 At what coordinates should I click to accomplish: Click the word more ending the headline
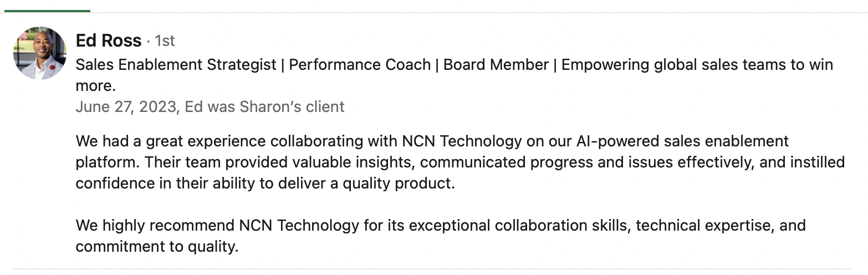[x=95, y=86]
